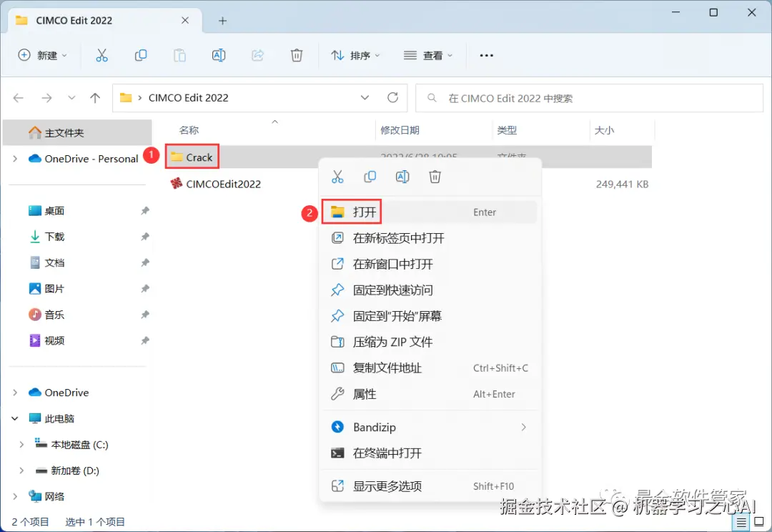Screen dimensions: 772x532
Task: Choose Pin to Quick access (固定到快速访问)
Action: pyautogui.click(x=429, y=290)
